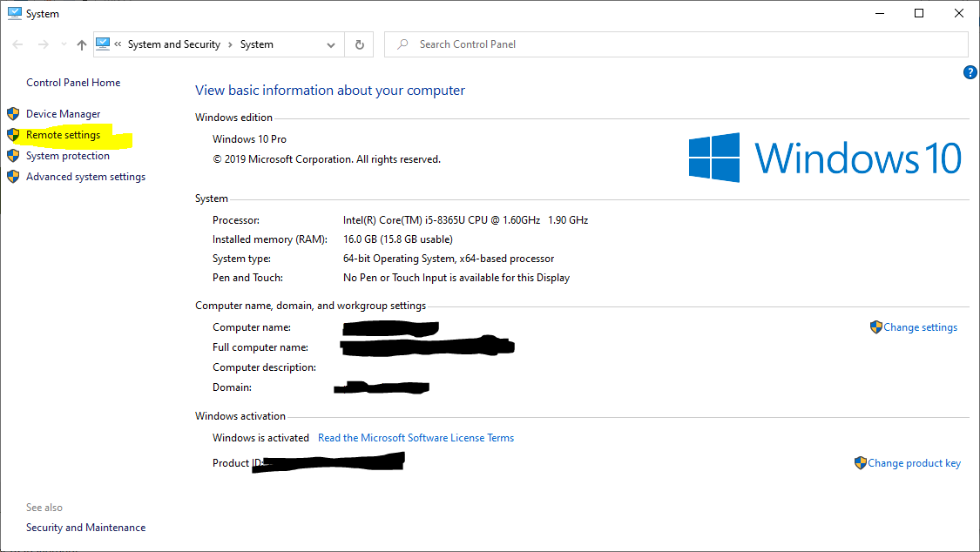The image size is (980, 552).
Task: Navigate to System and Security breadcrumb
Action: pyautogui.click(x=173, y=44)
